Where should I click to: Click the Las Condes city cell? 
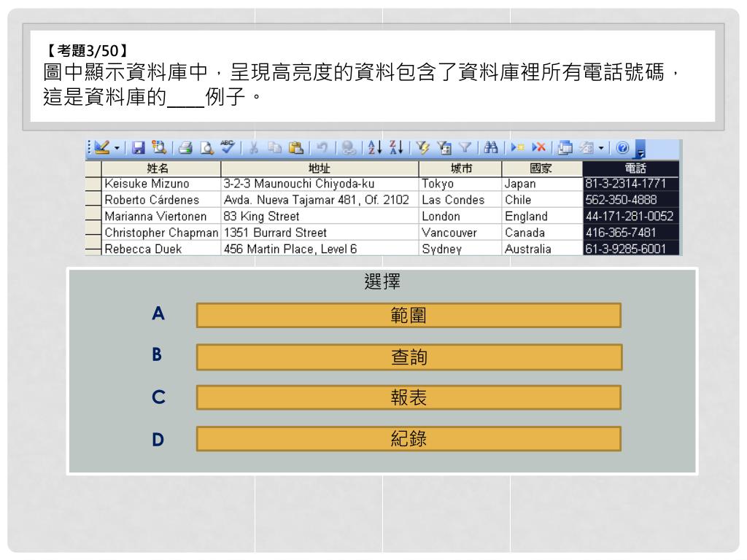pos(460,200)
